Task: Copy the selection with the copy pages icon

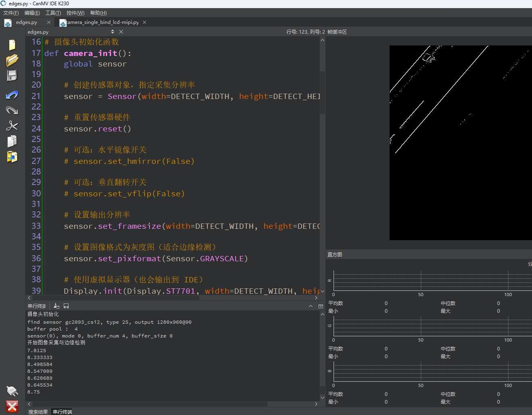Action: pos(12,141)
